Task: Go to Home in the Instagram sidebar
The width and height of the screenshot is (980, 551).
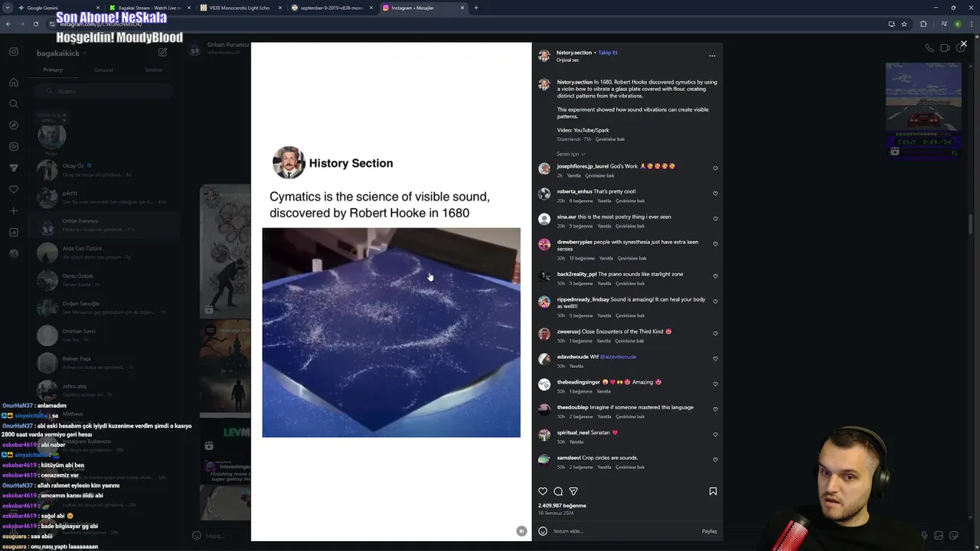Action: (x=14, y=83)
